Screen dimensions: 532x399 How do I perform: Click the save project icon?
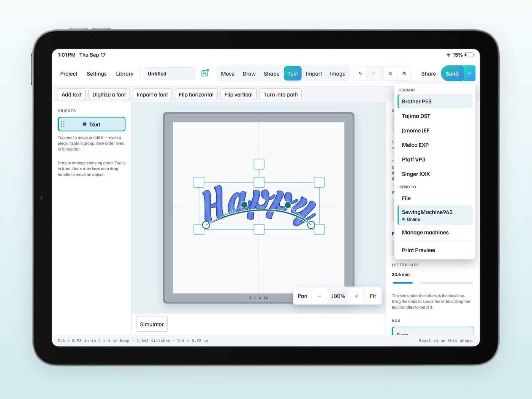coord(205,73)
